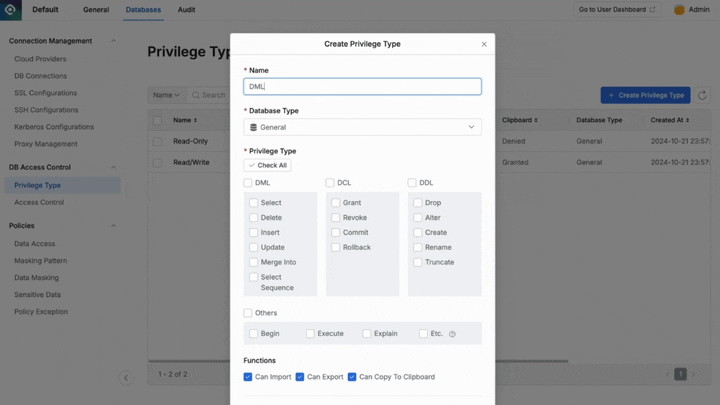The width and height of the screenshot is (720, 405).
Task: Open the Database Type dropdown
Action: [362, 127]
